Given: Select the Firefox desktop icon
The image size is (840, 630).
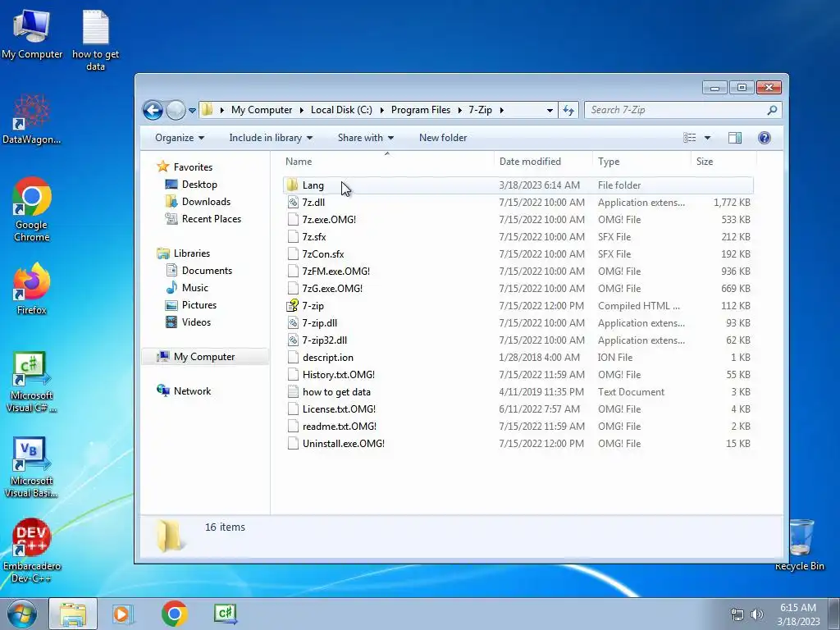Looking at the screenshot, I should 32,289.
